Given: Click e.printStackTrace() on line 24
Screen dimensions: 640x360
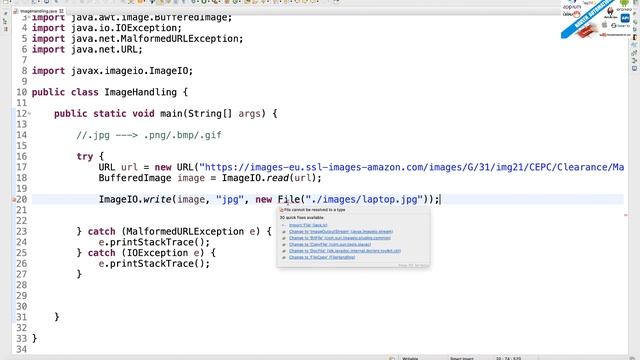Looking at the screenshot, I should (154, 242).
